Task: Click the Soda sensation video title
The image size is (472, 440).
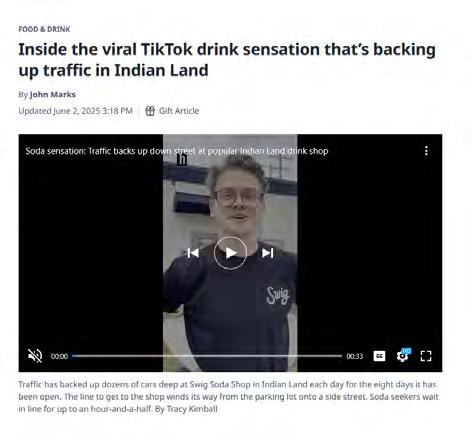Action: [177, 151]
